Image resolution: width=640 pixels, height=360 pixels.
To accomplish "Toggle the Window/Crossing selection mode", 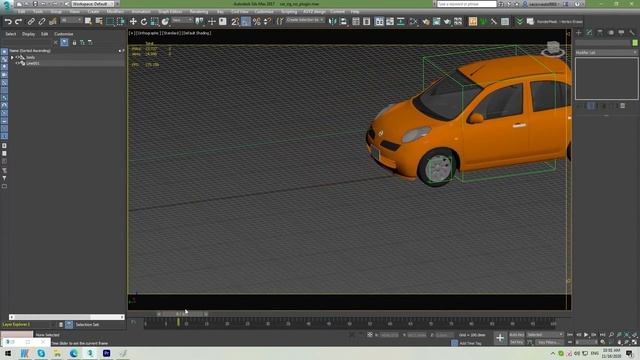I will click(121, 22).
